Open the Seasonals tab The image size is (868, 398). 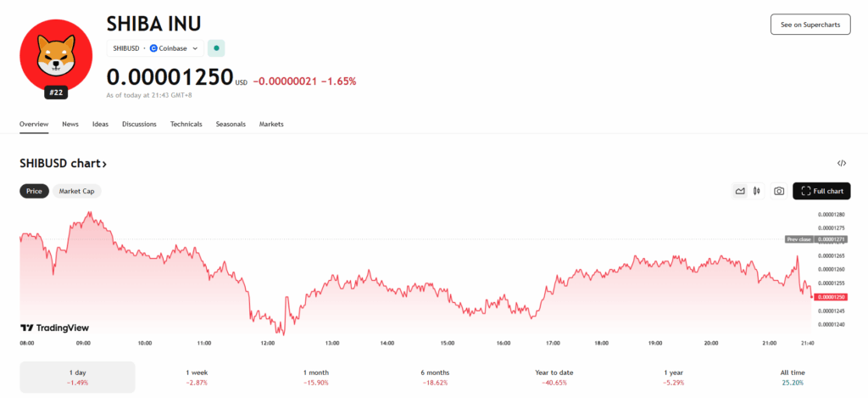click(231, 124)
